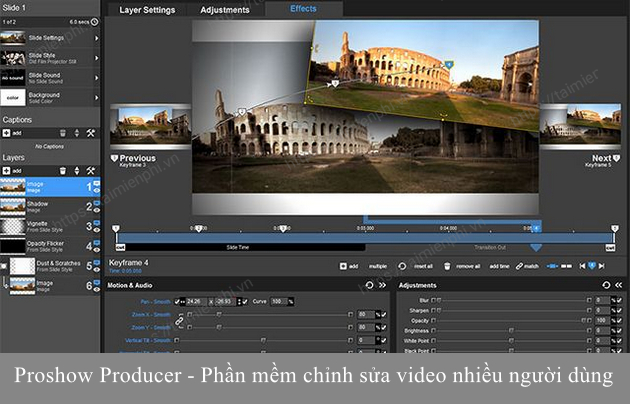Select the blue keyframe timeline view icon
Image resolution: width=630 pixels, height=404 pixels.
click(552, 266)
